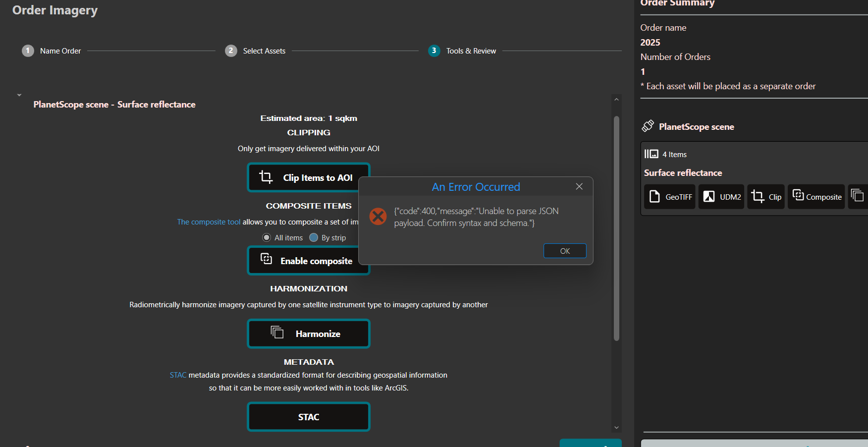
Task: Click 'PlanetScope scene - Surface reflectance' heading
Action: (114, 105)
